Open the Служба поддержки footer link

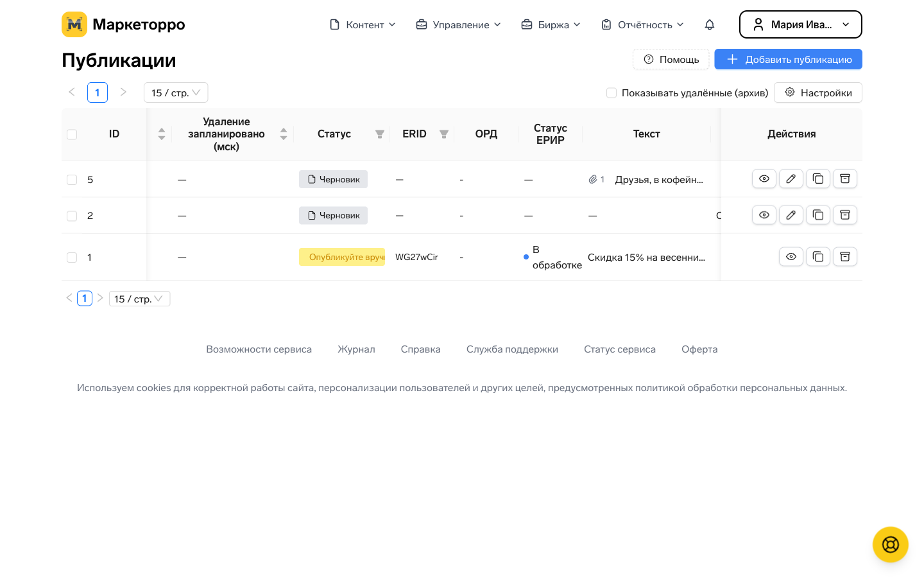click(x=512, y=349)
